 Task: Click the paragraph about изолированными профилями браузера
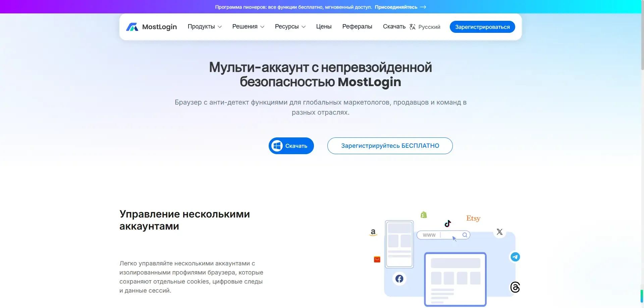(x=191, y=277)
